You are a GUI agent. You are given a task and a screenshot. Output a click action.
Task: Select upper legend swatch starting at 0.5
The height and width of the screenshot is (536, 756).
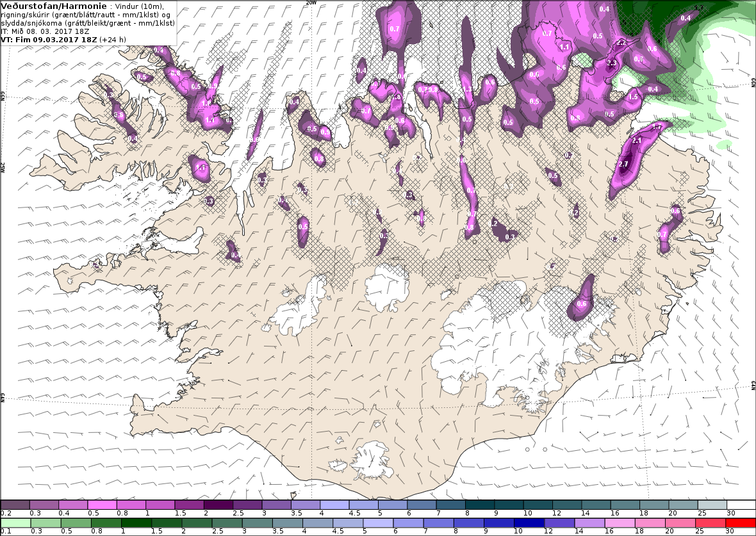[103, 505]
